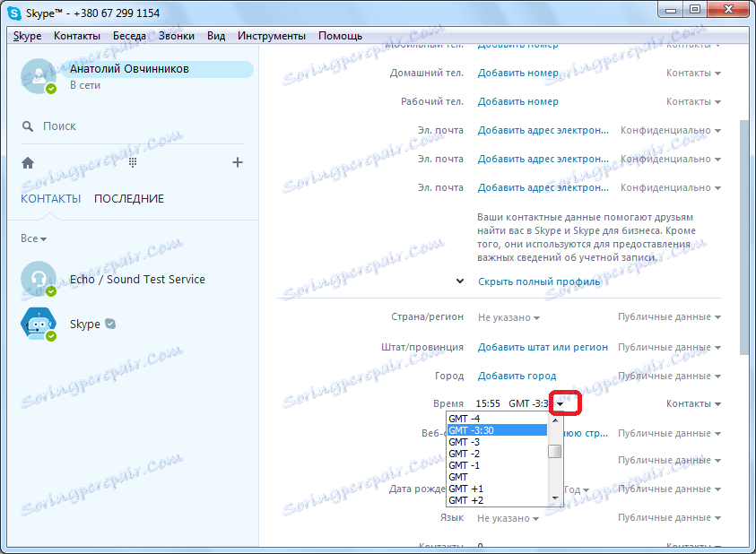The image size is (756, 554).
Task: Click Добавить номер for Рабочий тел.
Action: pyautogui.click(x=517, y=101)
